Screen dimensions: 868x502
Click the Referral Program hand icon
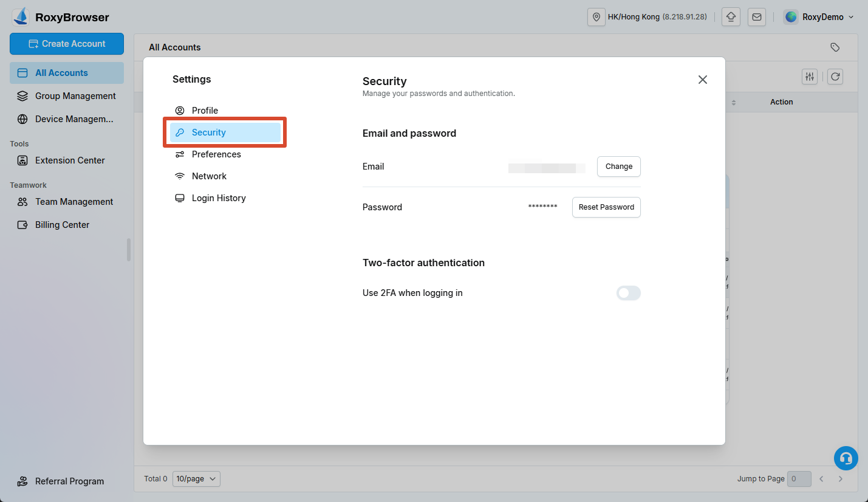22,481
